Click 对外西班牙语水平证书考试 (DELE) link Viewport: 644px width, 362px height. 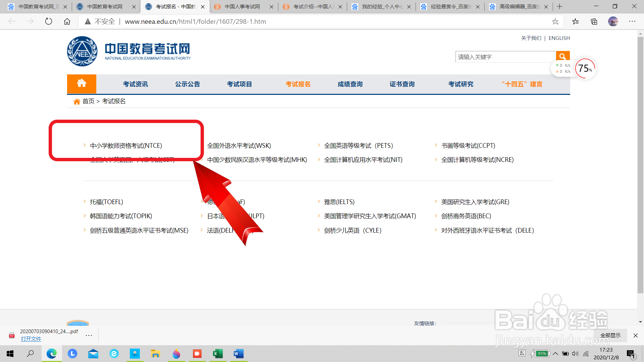pos(488,230)
